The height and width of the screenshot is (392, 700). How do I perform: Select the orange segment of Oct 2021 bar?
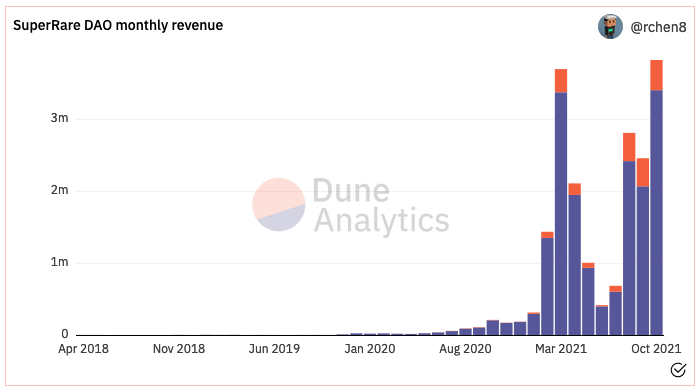[x=656, y=75]
